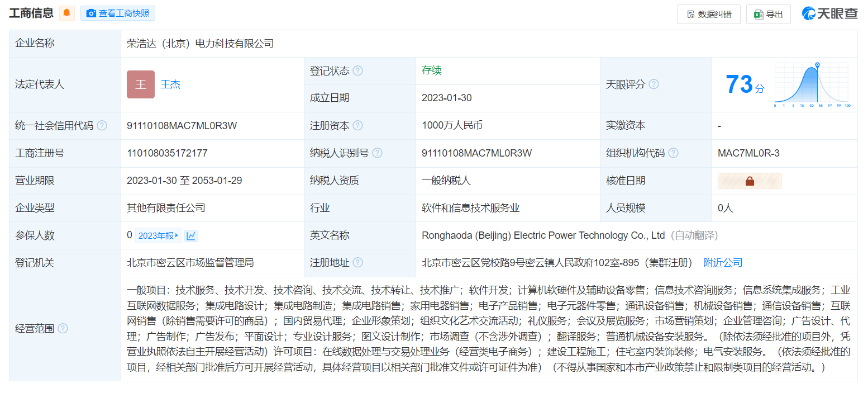Click help icon beside 注册资本
Image resolution: width=868 pixels, height=416 pixels.
pyautogui.click(x=357, y=126)
